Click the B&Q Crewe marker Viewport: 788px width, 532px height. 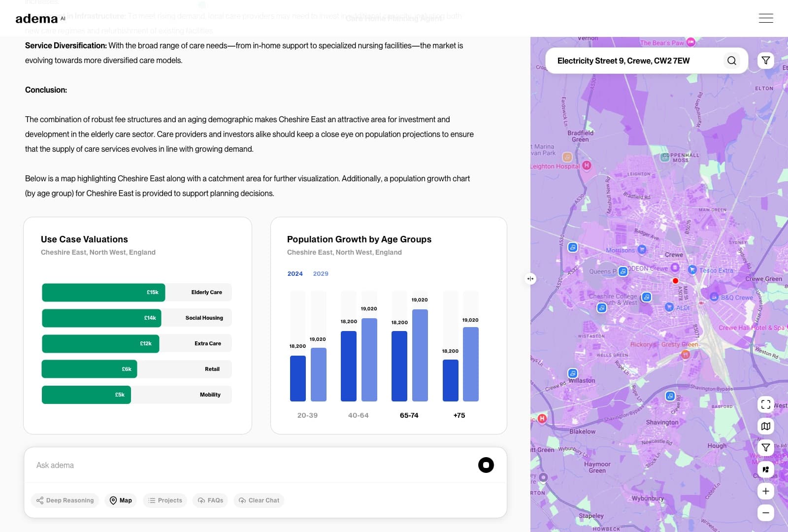(714, 297)
